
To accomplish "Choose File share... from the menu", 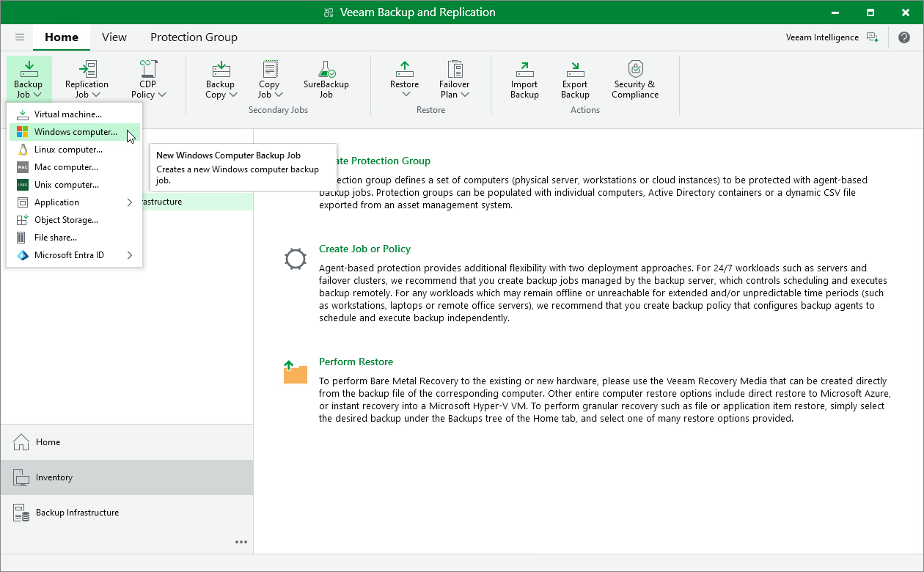I will [74, 238].
